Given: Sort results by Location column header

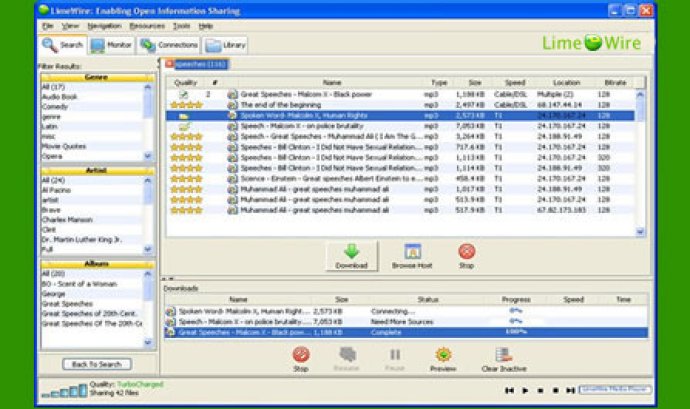Looking at the screenshot, I should [566, 82].
